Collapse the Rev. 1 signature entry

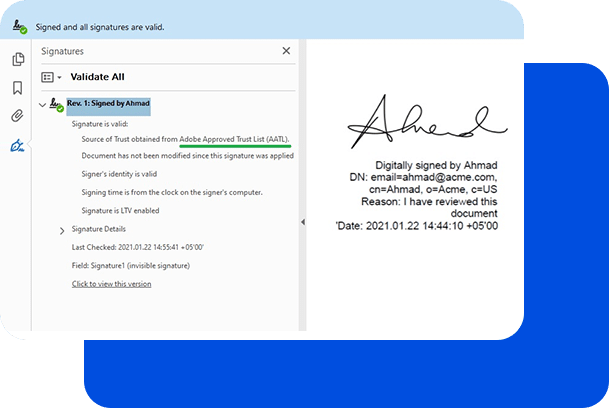pyautogui.click(x=42, y=105)
